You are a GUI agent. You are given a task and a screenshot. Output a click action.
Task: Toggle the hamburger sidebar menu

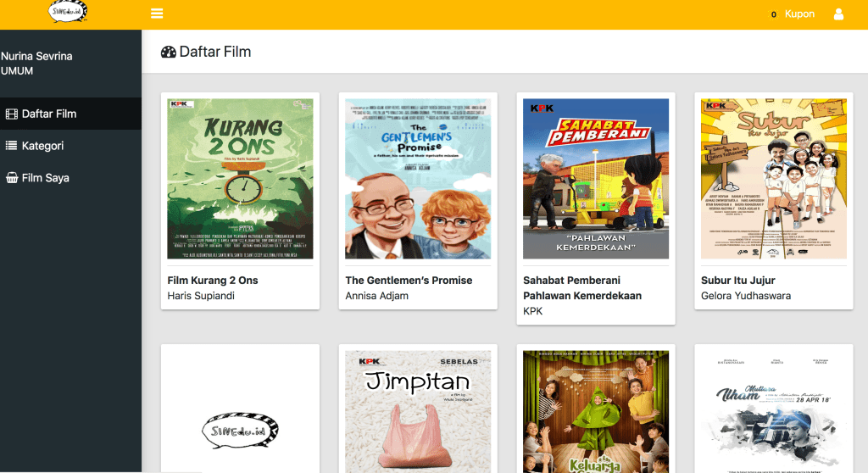[x=157, y=14]
